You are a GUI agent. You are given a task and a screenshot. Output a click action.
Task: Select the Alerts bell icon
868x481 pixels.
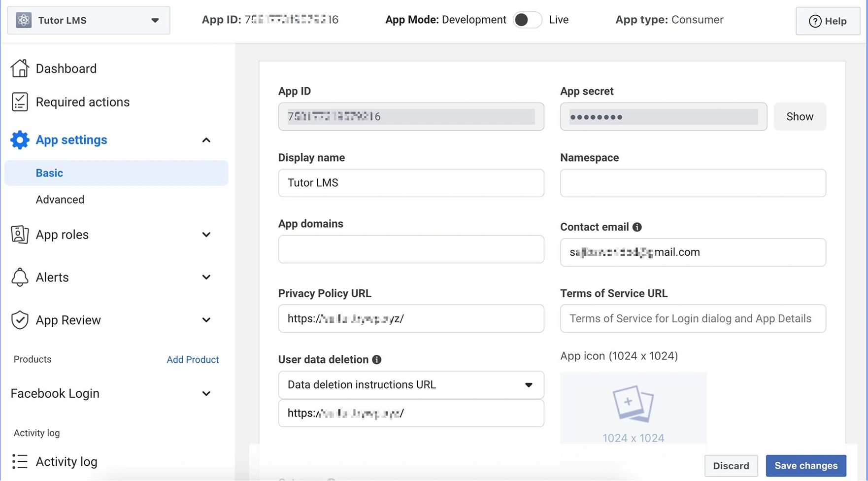pos(20,277)
